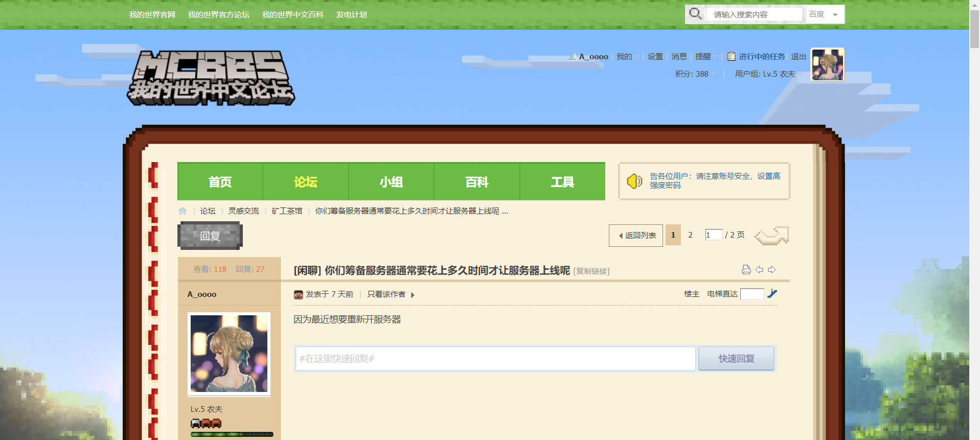The width and height of the screenshot is (980, 440).
Task: Click post author name A_oooo
Action: [x=202, y=294]
